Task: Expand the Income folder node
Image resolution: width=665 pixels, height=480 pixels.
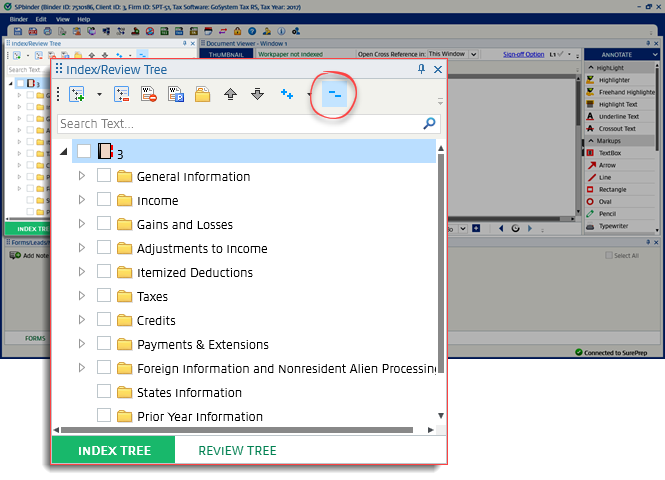Action: pyautogui.click(x=83, y=200)
